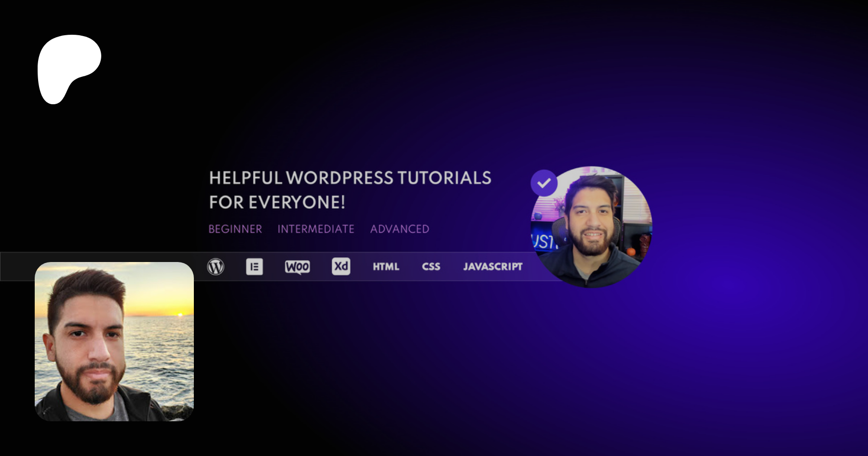Click the FOR EVERYONE! headline line

(x=277, y=203)
